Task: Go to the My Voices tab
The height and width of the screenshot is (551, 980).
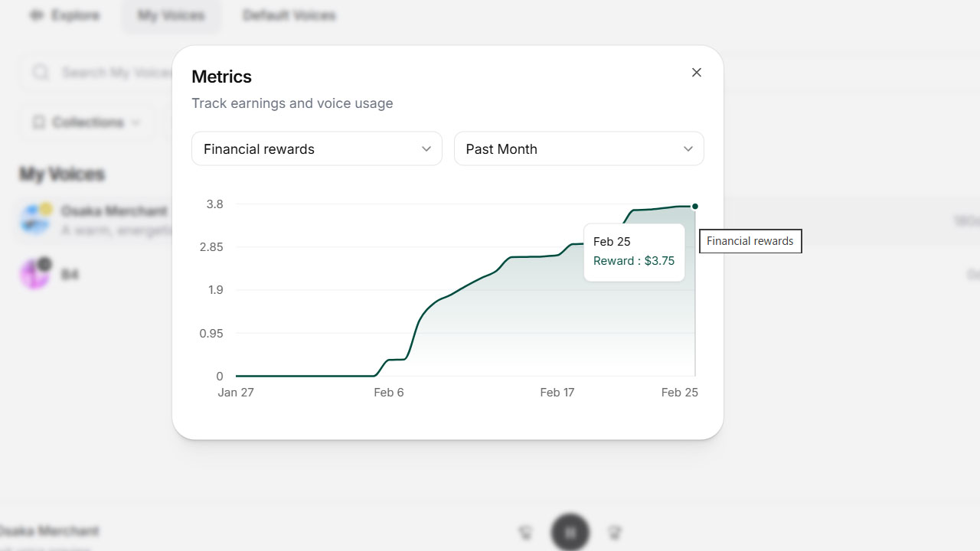Action: click(171, 15)
